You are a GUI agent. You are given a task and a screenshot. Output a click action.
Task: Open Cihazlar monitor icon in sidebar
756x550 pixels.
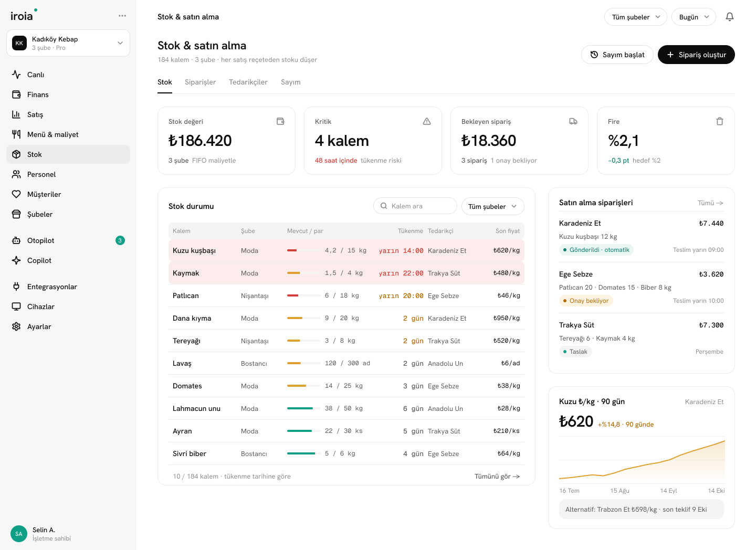(x=16, y=306)
